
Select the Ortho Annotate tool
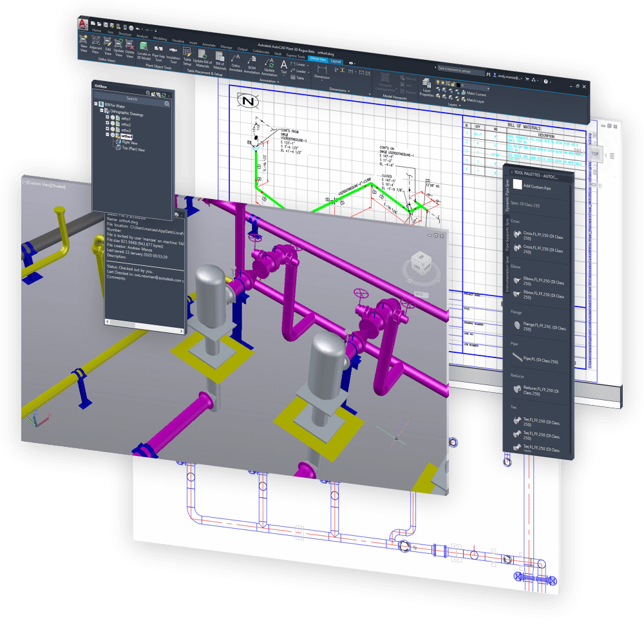click(x=236, y=62)
